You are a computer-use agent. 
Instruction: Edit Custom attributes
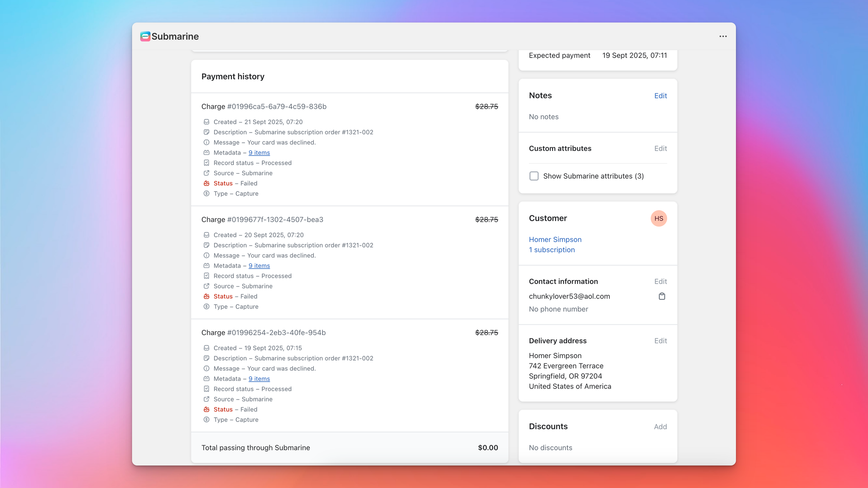click(660, 149)
